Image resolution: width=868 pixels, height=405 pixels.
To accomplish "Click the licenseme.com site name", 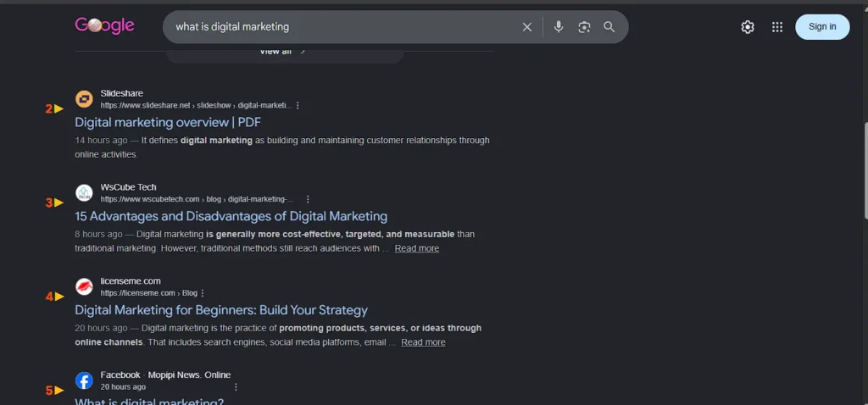I will click(x=130, y=281).
